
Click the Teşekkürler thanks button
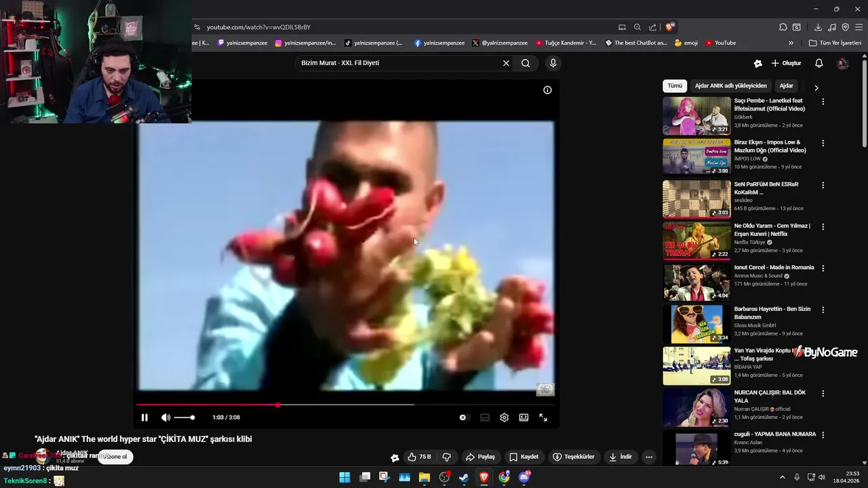tap(574, 457)
